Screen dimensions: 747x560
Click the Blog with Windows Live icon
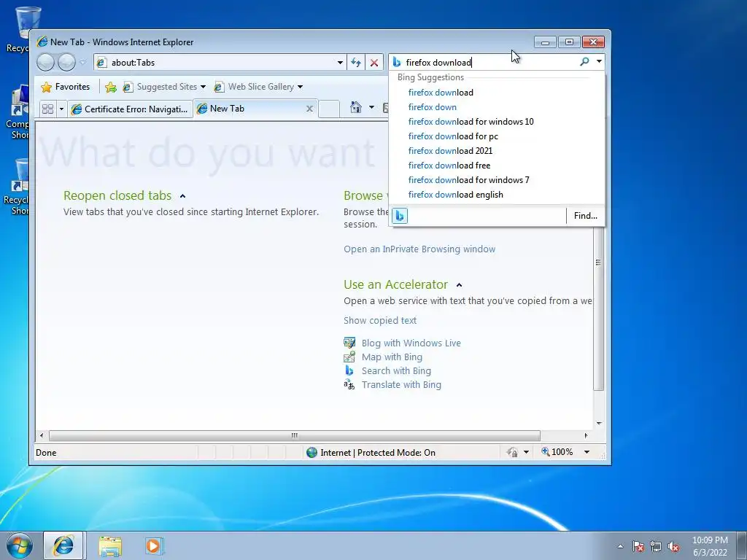click(349, 343)
